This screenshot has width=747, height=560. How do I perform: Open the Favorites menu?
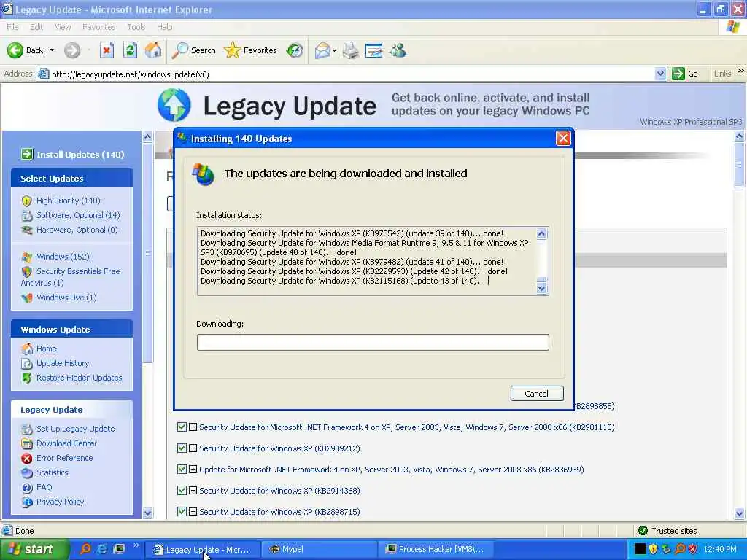click(x=98, y=27)
